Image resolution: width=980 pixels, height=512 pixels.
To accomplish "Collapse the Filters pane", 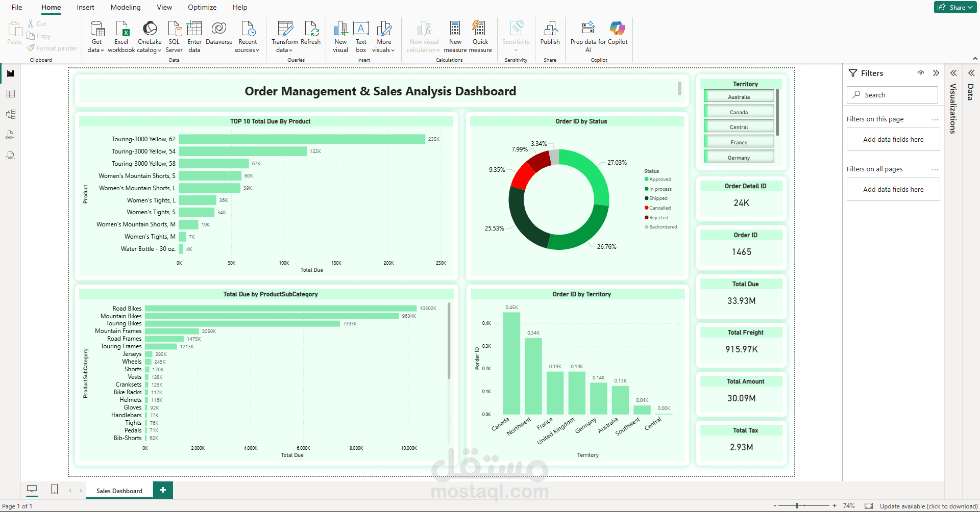I will (x=936, y=73).
